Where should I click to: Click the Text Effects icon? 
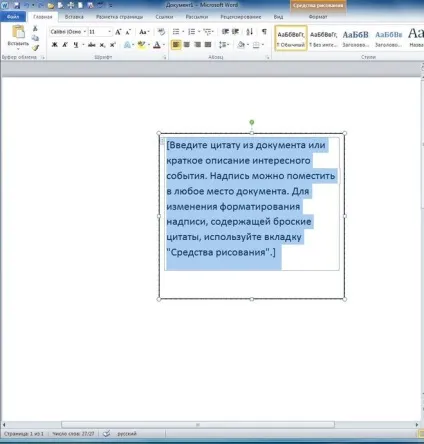127,45
